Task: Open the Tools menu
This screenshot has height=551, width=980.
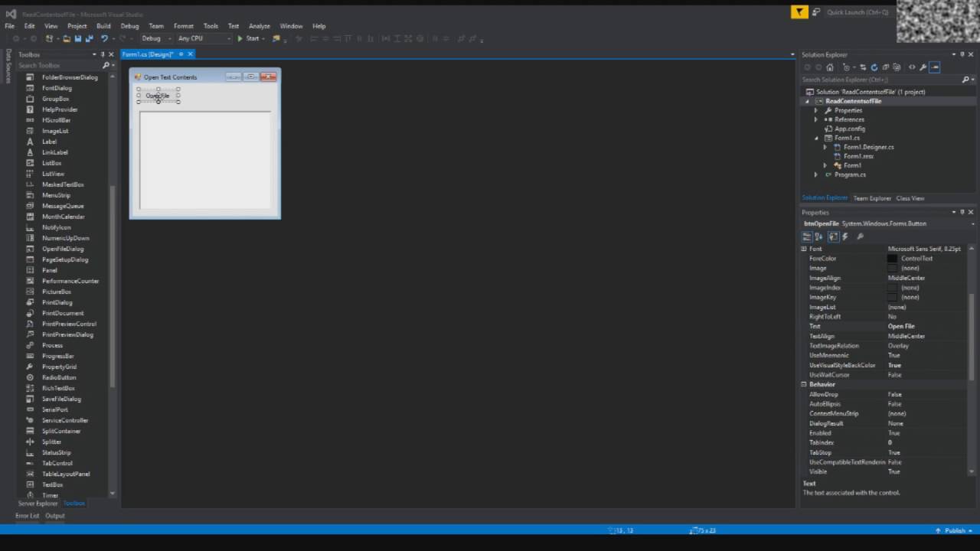Action: click(211, 26)
